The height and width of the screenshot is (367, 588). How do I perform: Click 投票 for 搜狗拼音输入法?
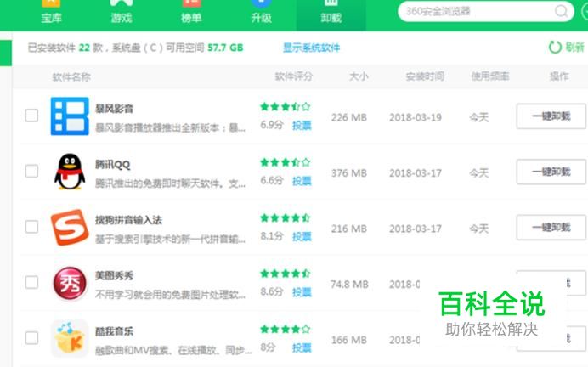pos(302,236)
